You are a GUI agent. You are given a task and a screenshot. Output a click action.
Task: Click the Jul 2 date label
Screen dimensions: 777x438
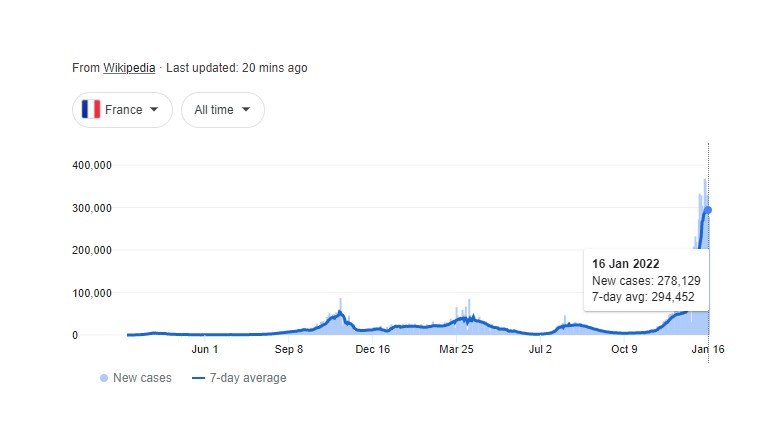point(540,349)
